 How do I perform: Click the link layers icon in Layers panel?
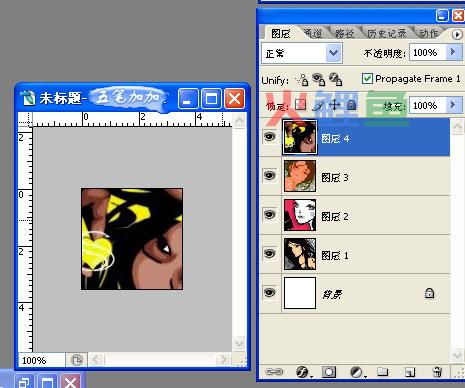[x=274, y=372]
